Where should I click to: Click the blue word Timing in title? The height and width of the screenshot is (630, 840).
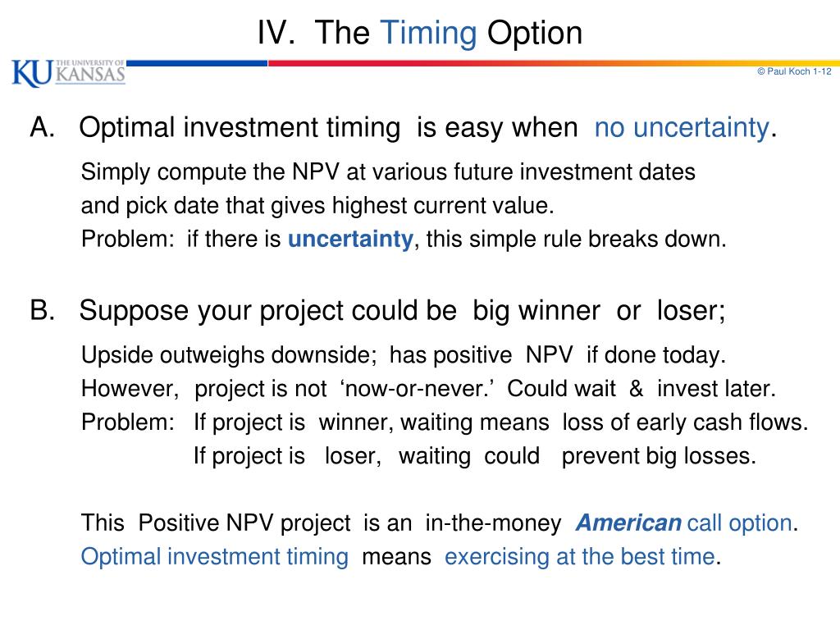tap(428, 33)
